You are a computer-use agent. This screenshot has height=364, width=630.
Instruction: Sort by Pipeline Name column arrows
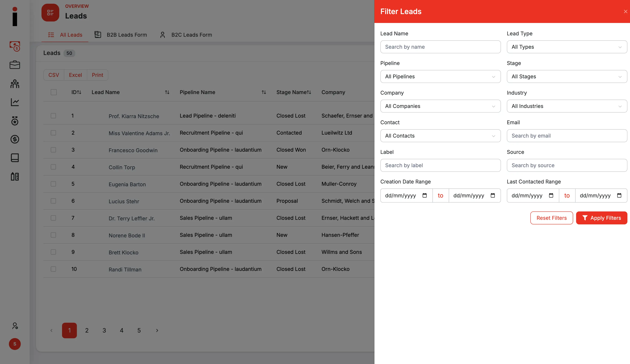tap(264, 92)
